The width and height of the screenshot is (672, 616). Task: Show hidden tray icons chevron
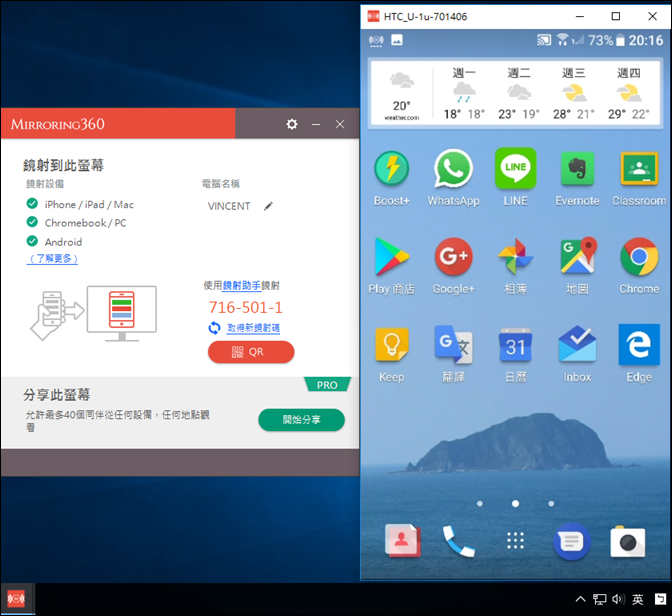580,599
